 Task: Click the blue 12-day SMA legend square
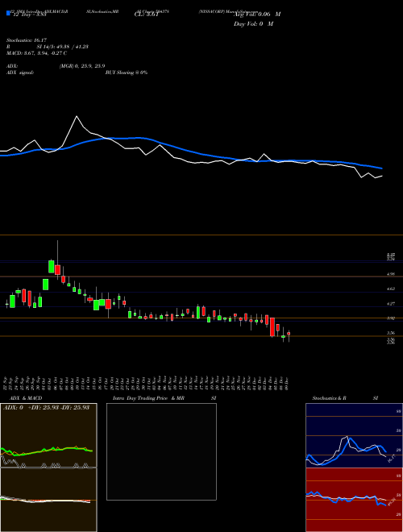point(9,14)
